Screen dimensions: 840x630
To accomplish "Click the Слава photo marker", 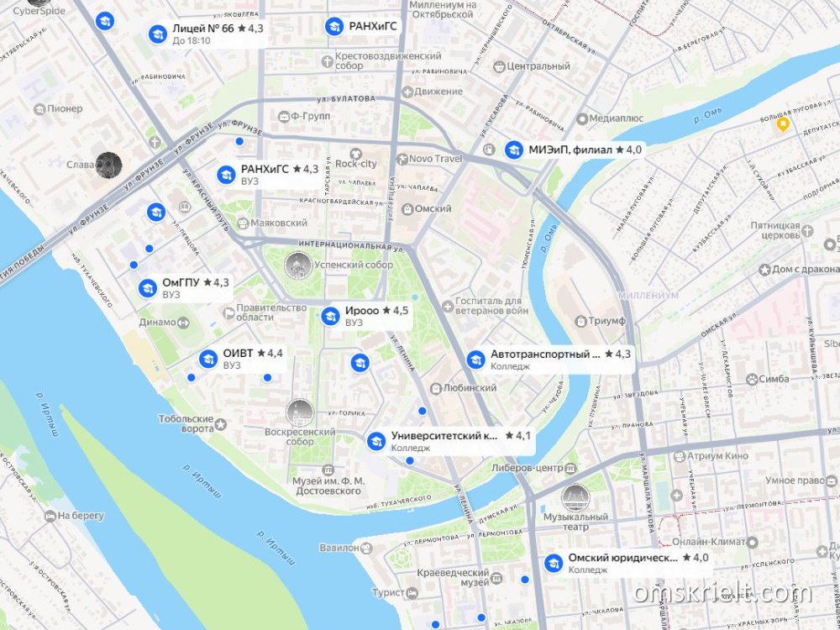I will point(108,165).
